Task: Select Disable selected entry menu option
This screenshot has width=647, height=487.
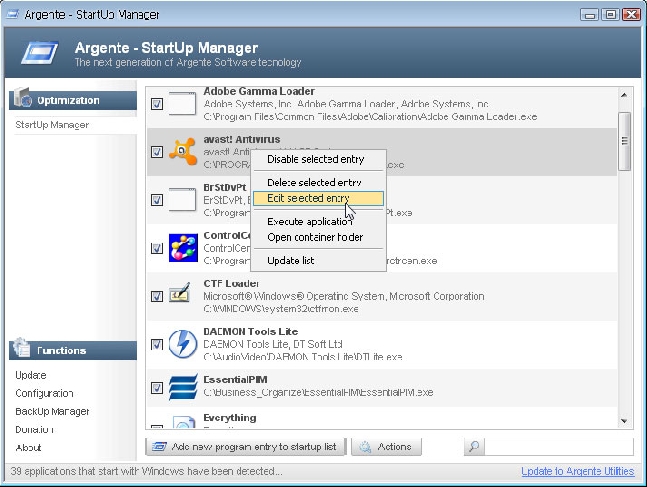Action: [x=316, y=159]
